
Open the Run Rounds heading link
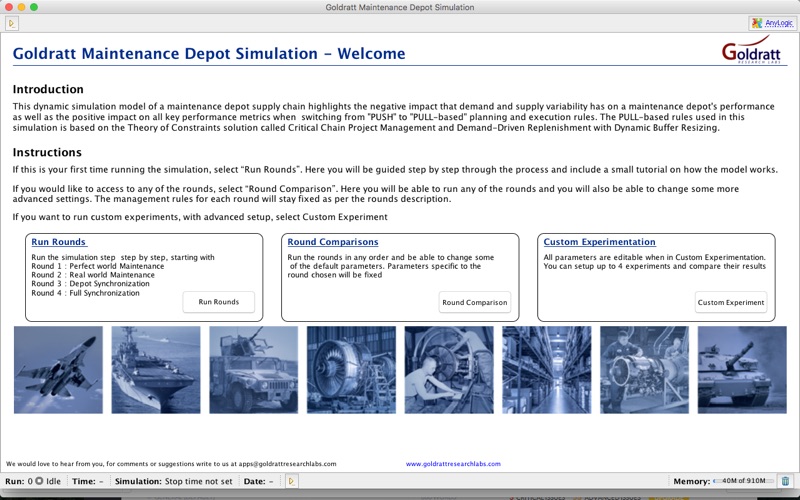pyautogui.click(x=59, y=242)
